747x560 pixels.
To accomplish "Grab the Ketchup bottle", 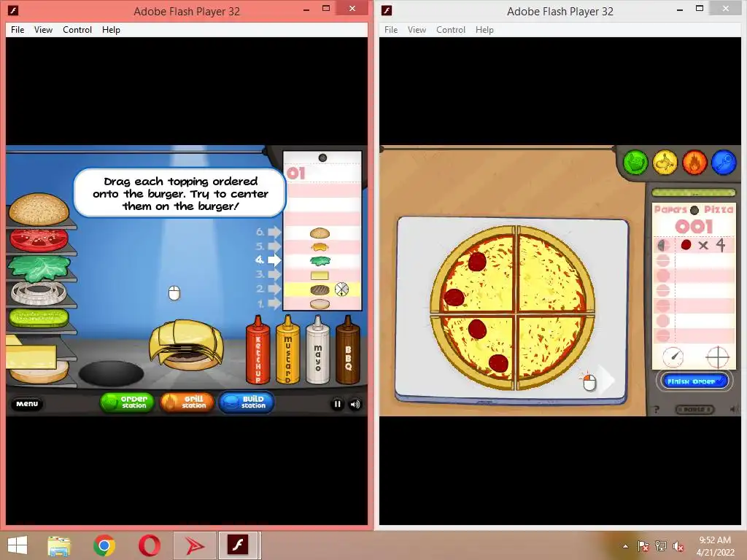I will click(x=258, y=350).
